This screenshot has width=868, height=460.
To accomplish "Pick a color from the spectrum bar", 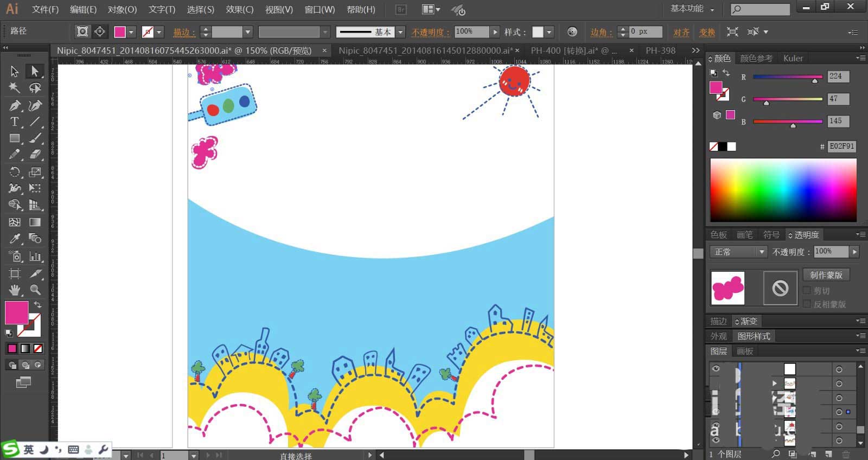I will pyautogui.click(x=783, y=190).
